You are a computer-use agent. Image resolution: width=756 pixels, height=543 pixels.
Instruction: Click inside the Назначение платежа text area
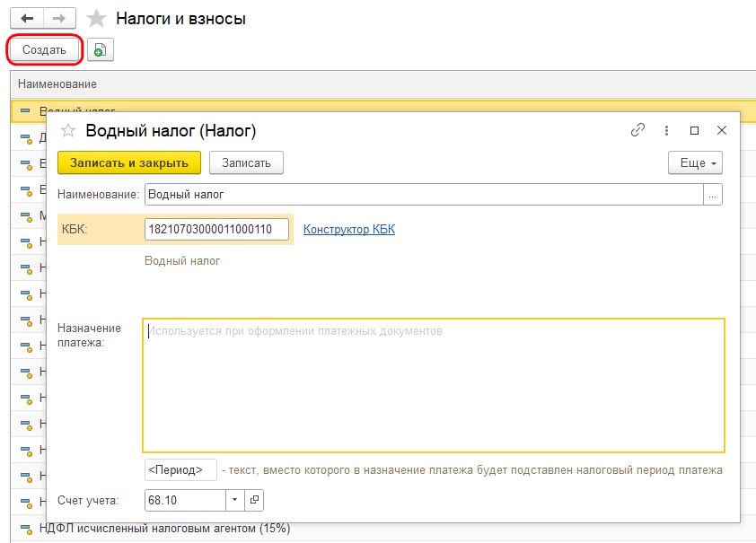coord(434,385)
